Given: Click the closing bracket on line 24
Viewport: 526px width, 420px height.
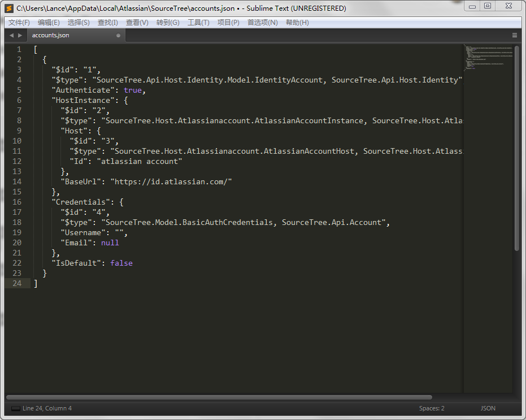Looking at the screenshot, I should 36,284.
